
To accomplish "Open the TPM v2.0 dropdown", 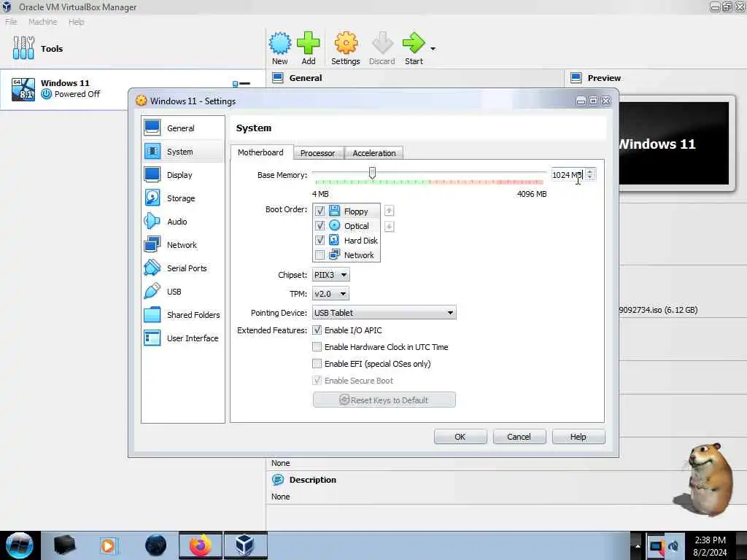I will [x=330, y=294].
